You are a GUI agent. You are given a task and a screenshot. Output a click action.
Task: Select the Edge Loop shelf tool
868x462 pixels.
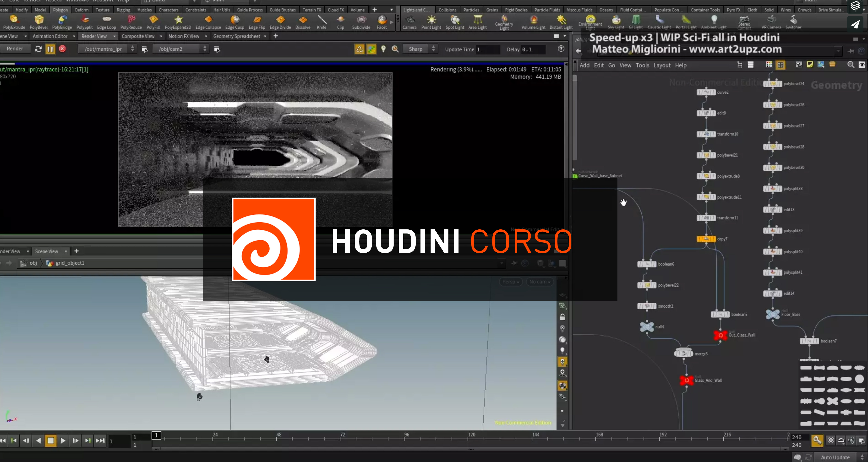click(106, 22)
